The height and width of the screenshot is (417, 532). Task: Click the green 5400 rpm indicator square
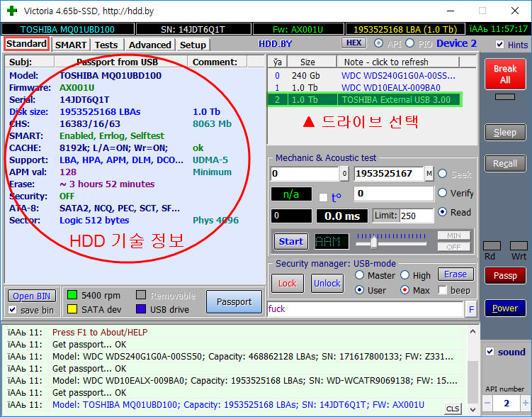[x=72, y=295]
